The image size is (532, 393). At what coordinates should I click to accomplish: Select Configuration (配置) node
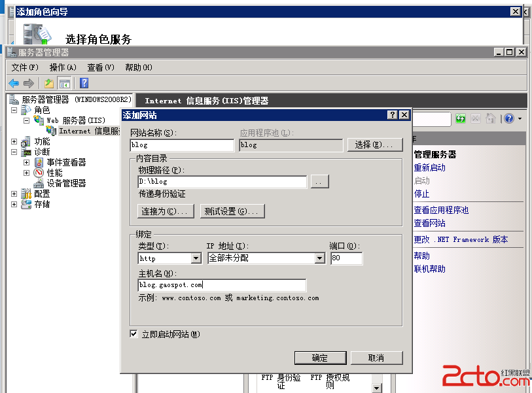click(42, 194)
